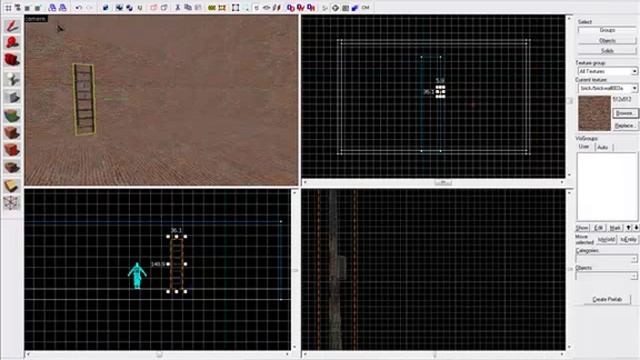The width and height of the screenshot is (640, 360).
Task: Click the Browse texture button
Action: [625, 113]
